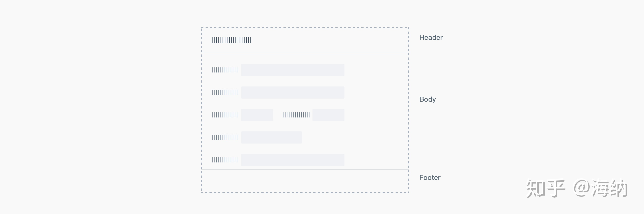The width and height of the screenshot is (644, 214).
Task: Click the third row right label placeholder
Action: (296, 115)
